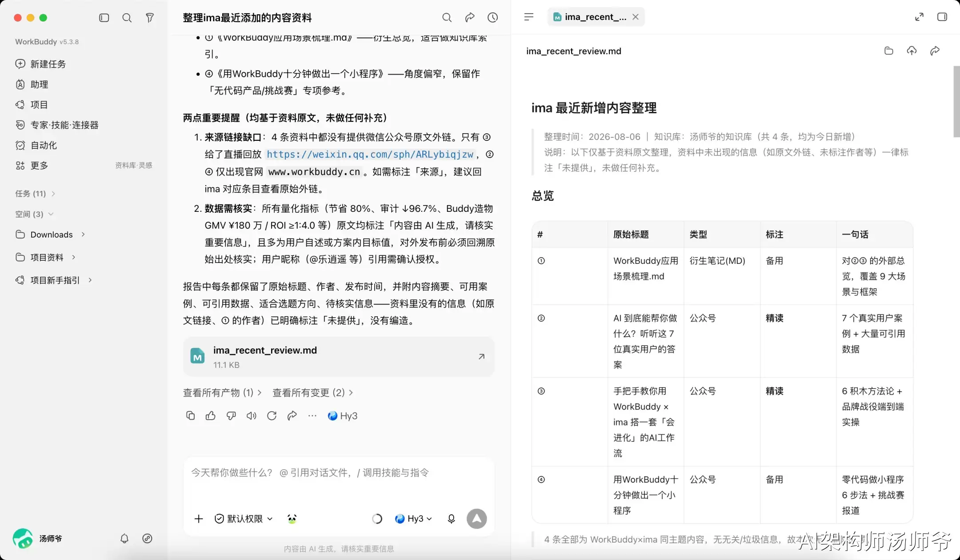
Task: Select cell 用WorkBuddy十分钟做出一个小程序
Action: coord(645,495)
